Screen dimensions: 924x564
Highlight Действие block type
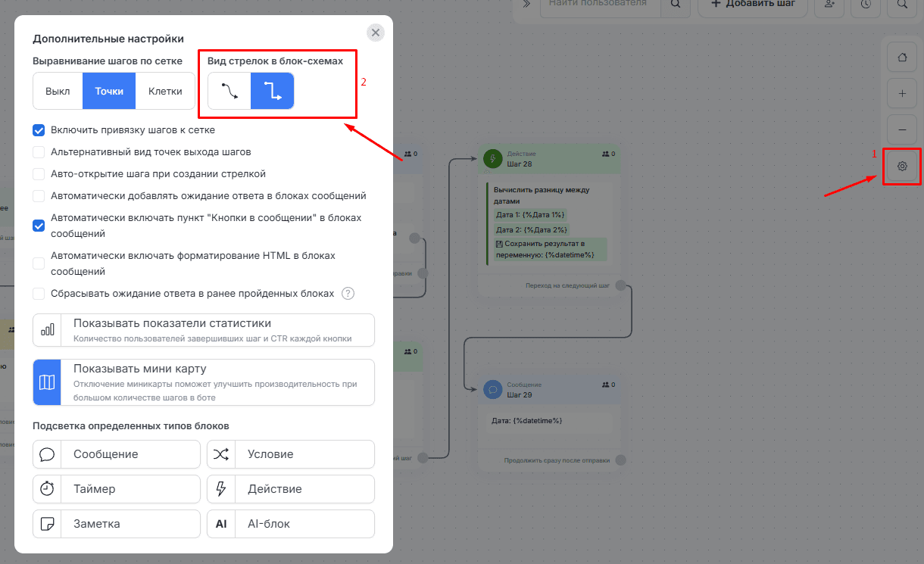pyautogui.click(x=291, y=489)
